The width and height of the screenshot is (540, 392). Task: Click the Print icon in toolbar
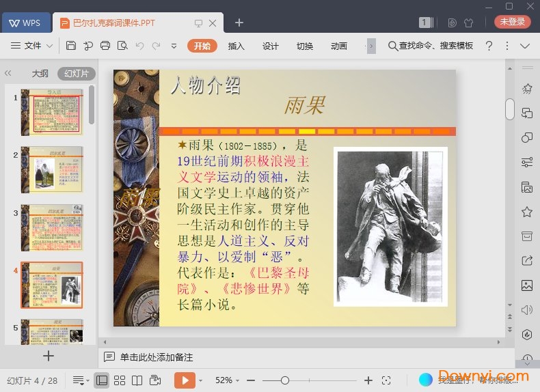tap(105, 46)
